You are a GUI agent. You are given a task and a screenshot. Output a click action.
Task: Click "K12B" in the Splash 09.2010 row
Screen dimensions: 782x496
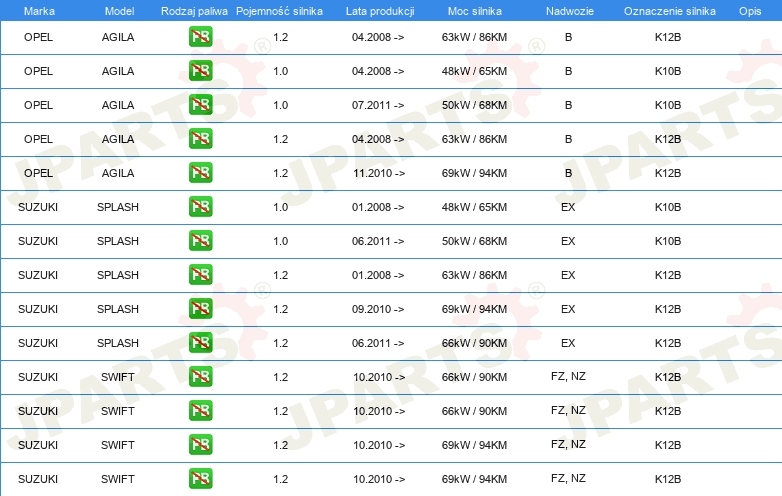click(x=668, y=309)
